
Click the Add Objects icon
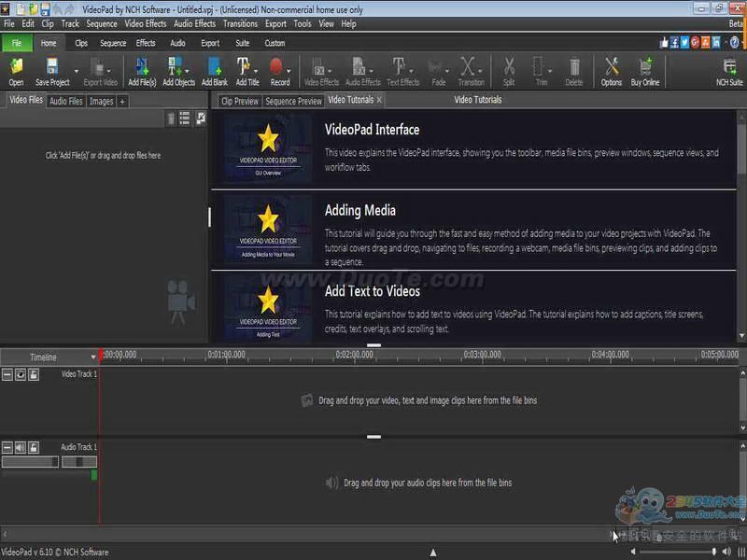pyautogui.click(x=176, y=72)
